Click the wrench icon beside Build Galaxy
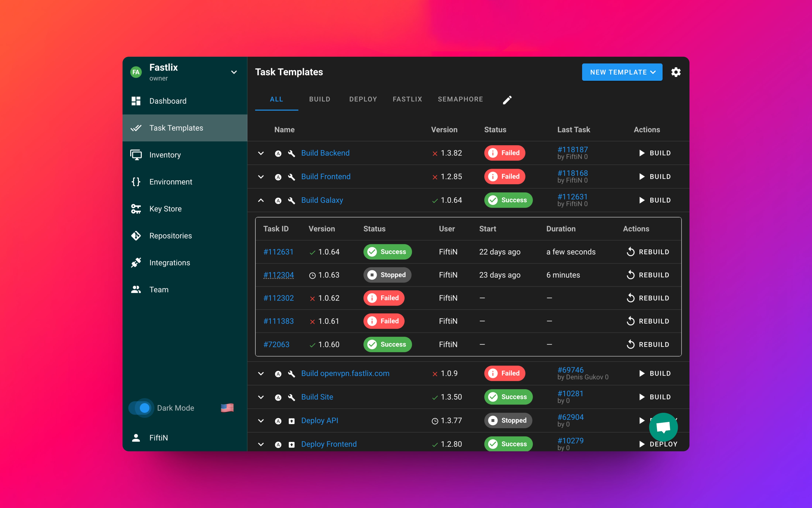 (x=292, y=201)
